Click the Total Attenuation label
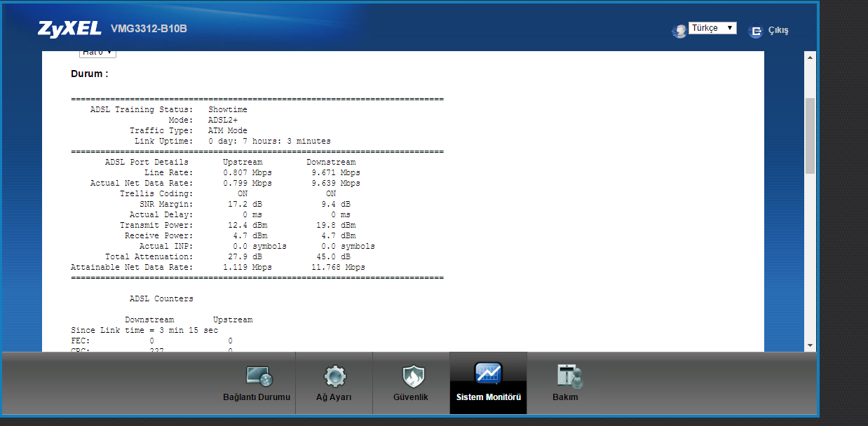868x426 pixels. click(149, 256)
